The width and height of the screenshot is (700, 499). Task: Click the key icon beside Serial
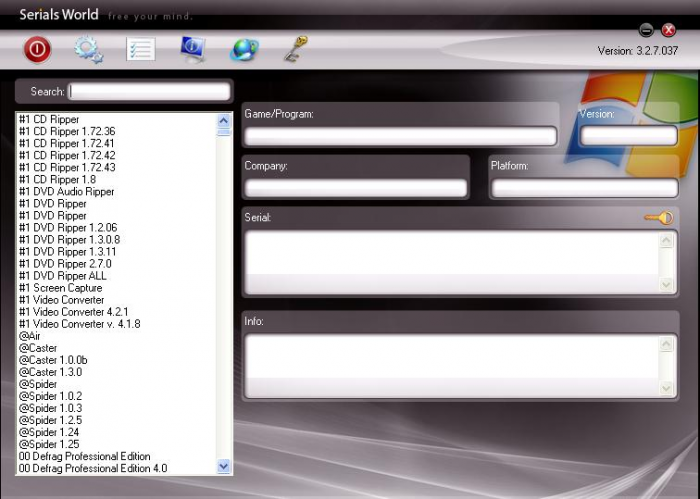pyautogui.click(x=658, y=218)
